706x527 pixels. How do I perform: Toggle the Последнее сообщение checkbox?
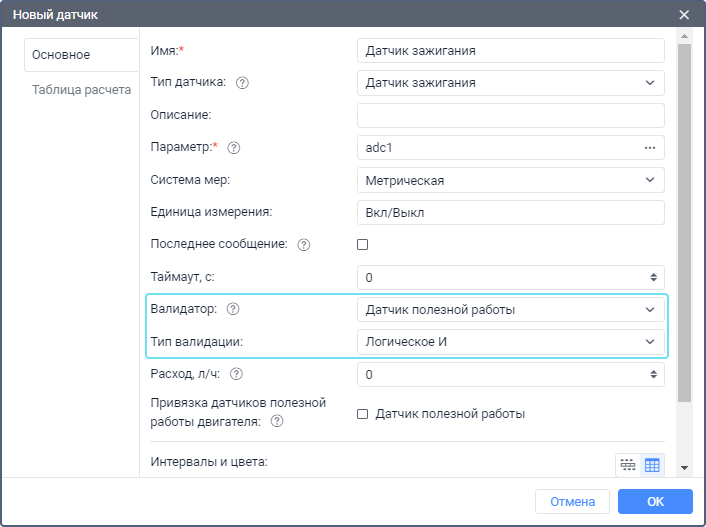[x=362, y=245]
